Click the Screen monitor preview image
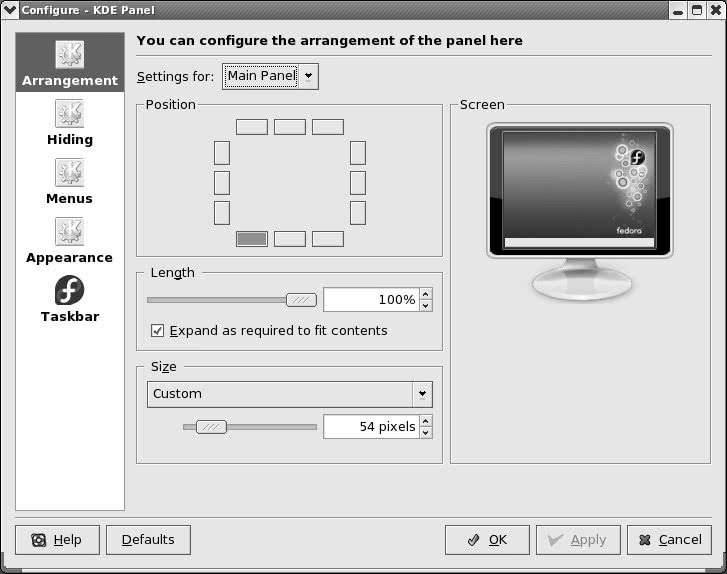Image resolution: width=727 pixels, height=574 pixels. pyautogui.click(x=580, y=212)
